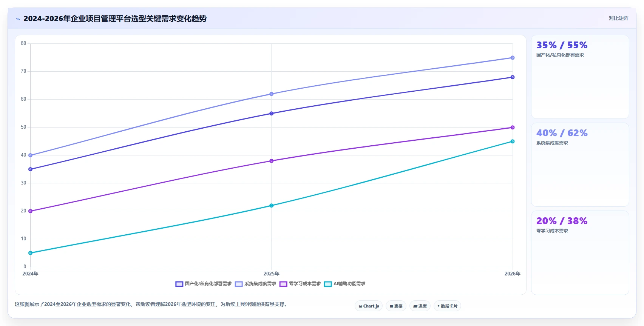Click the chart description caption starting 这张图展示了
Image resolution: width=644 pixels, height=326 pixels.
[x=152, y=304]
